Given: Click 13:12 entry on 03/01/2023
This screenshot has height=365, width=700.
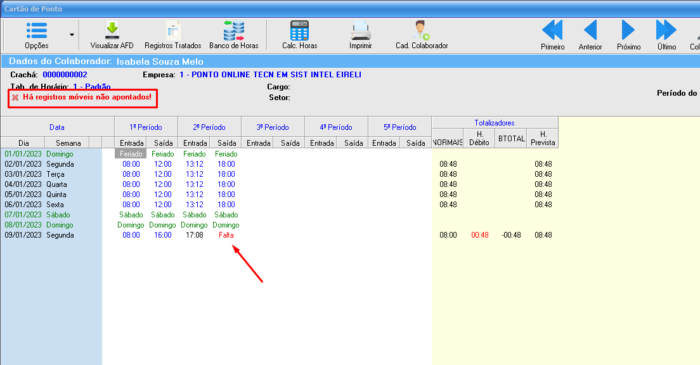Looking at the screenshot, I should click(194, 174).
